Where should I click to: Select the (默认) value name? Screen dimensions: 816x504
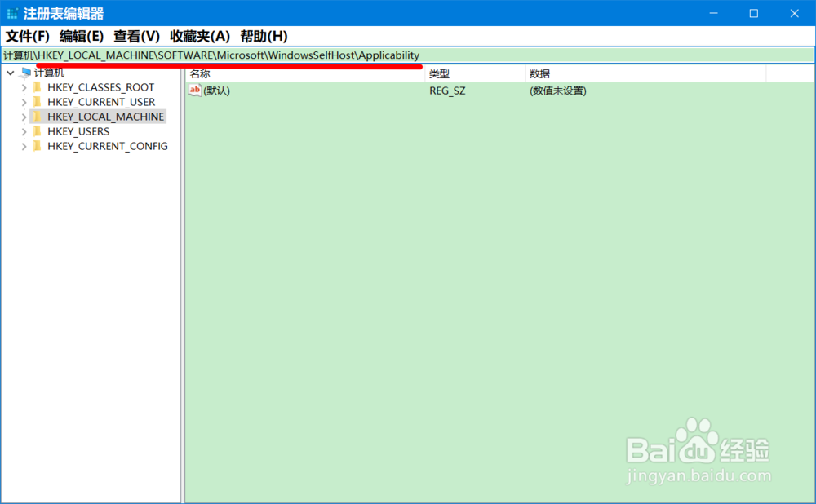click(x=216, y=91)
